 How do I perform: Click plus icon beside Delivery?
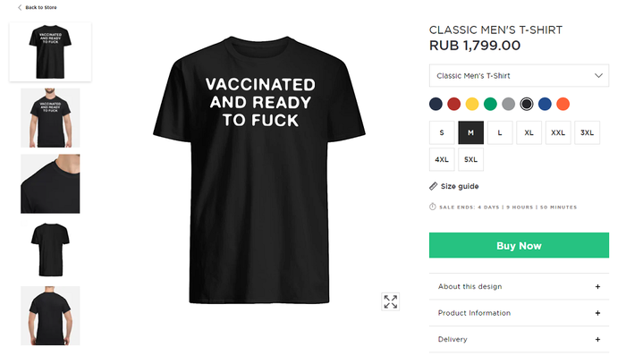point(597,339)
